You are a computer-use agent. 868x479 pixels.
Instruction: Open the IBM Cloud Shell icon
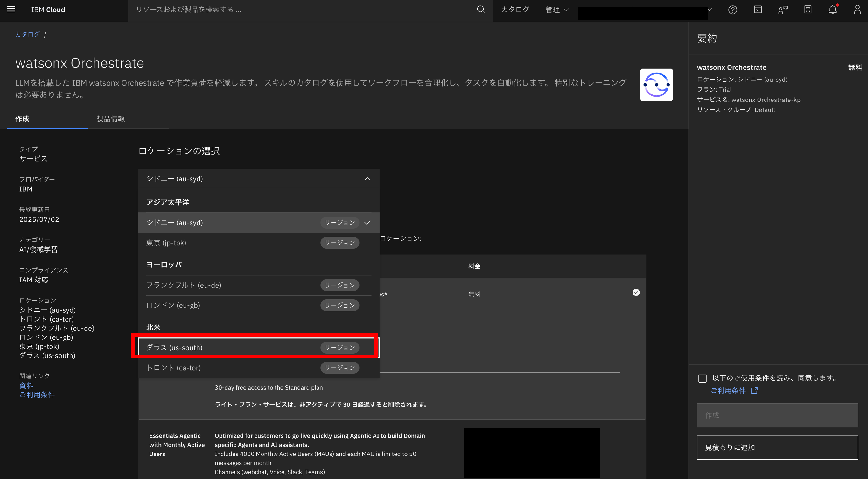point(758,10)
